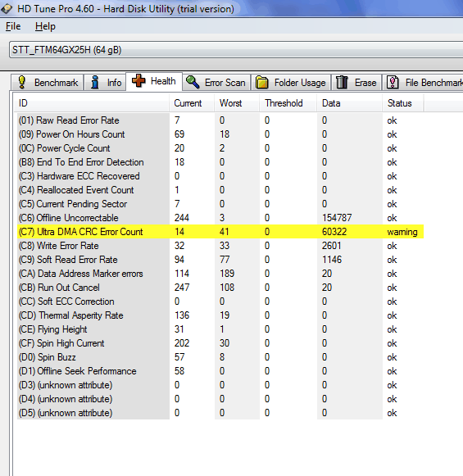The image size is (463, 476).
Task: Sort by the Current column header
Action: pyautogui.click(x=192, y=103)
